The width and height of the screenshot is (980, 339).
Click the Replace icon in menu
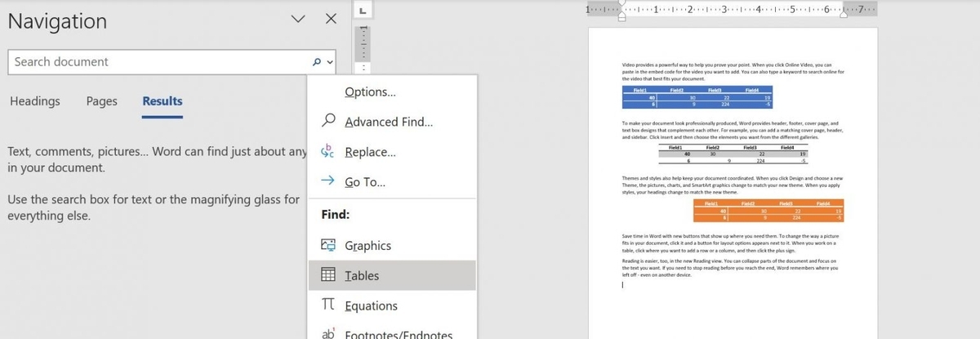click(327, 152)
